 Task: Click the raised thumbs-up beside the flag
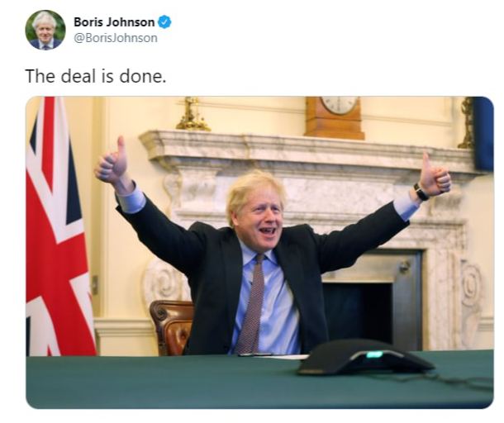112,162
